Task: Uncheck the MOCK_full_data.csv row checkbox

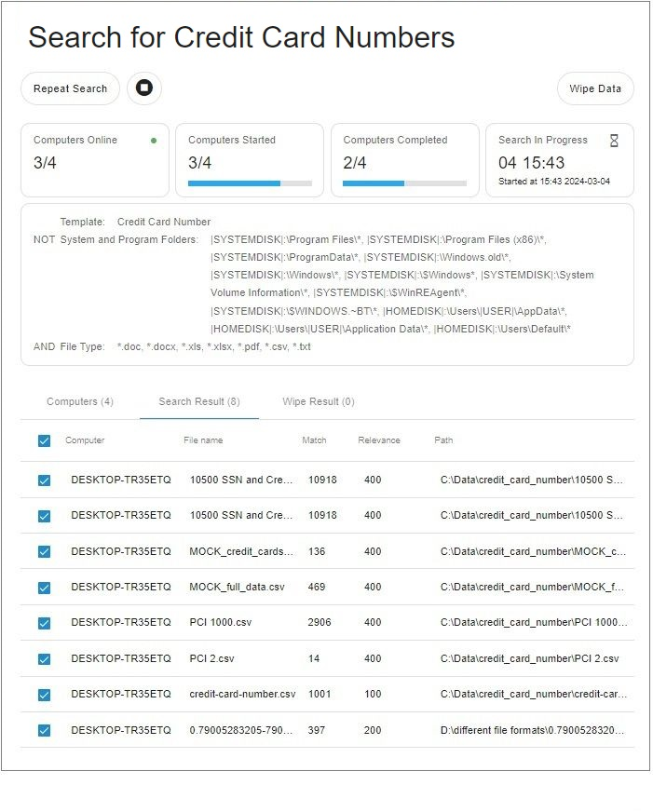Action: [x=44, y=588]
